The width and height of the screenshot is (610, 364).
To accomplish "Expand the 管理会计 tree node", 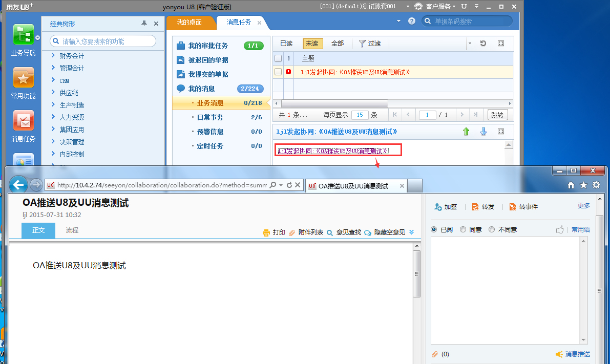I will pyautogui.click(x=53, y=68).
